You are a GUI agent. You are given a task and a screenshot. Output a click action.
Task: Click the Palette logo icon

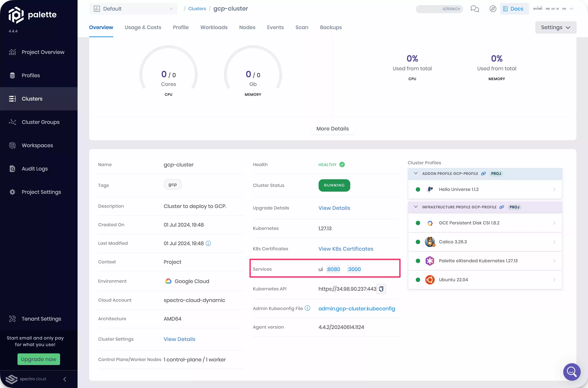click(16, 15)
